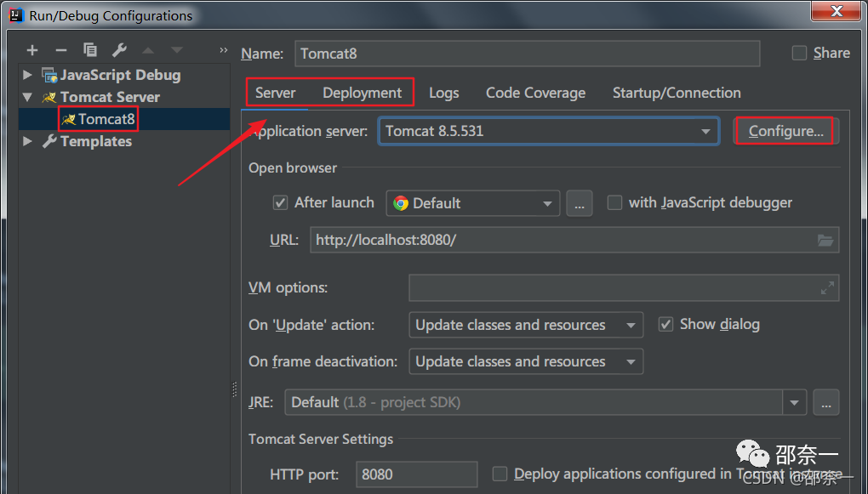Click the Chrome icon in the browser selector

(401, 203)
